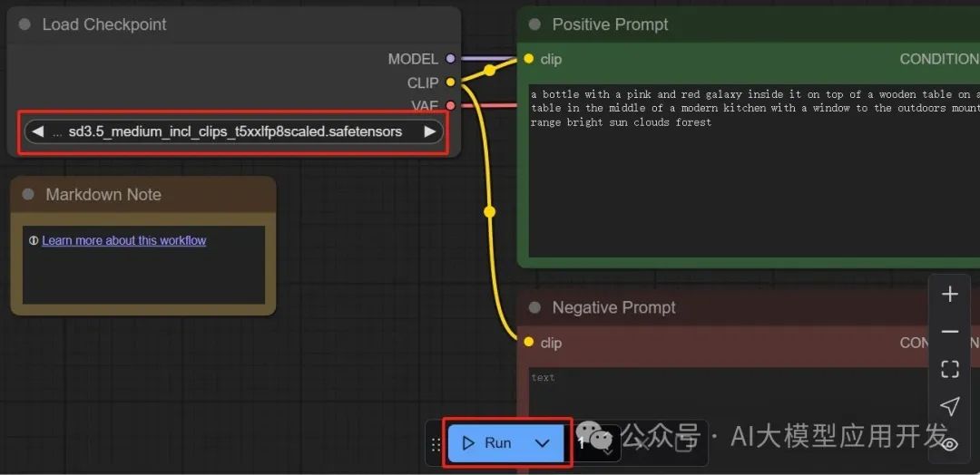Zoom in with the plus button
This screenshot has width=980, height=475.
coord(950,294)
